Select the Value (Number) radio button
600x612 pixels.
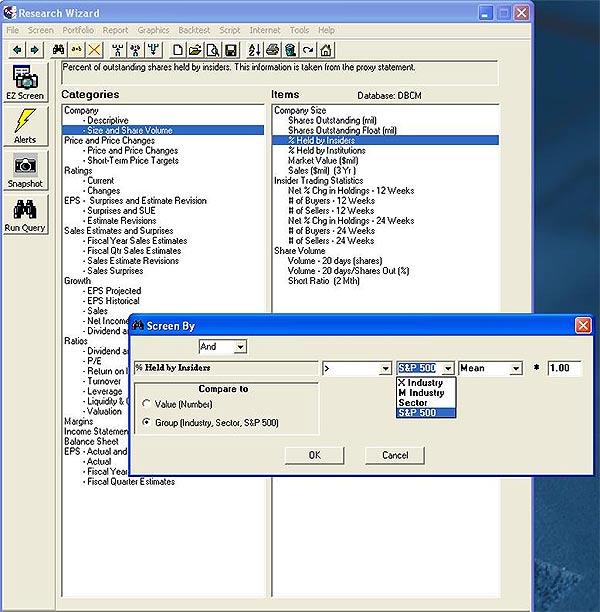147,403
